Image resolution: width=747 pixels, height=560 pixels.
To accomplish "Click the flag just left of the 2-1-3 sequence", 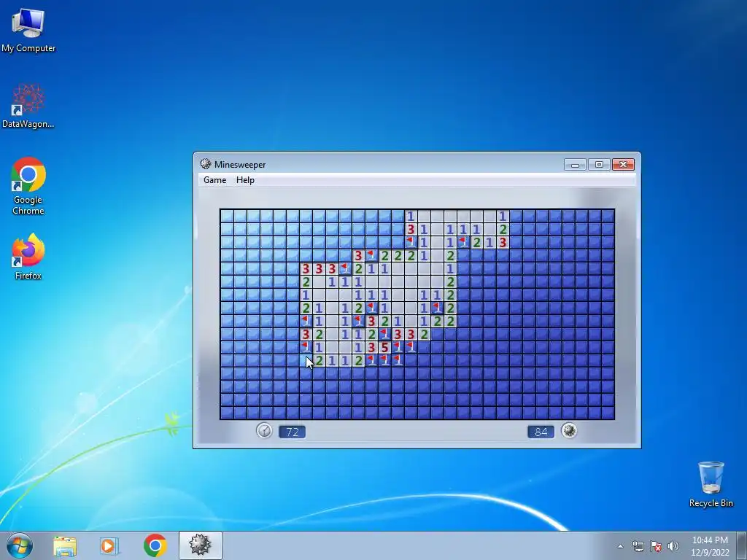I will point(463,242).
